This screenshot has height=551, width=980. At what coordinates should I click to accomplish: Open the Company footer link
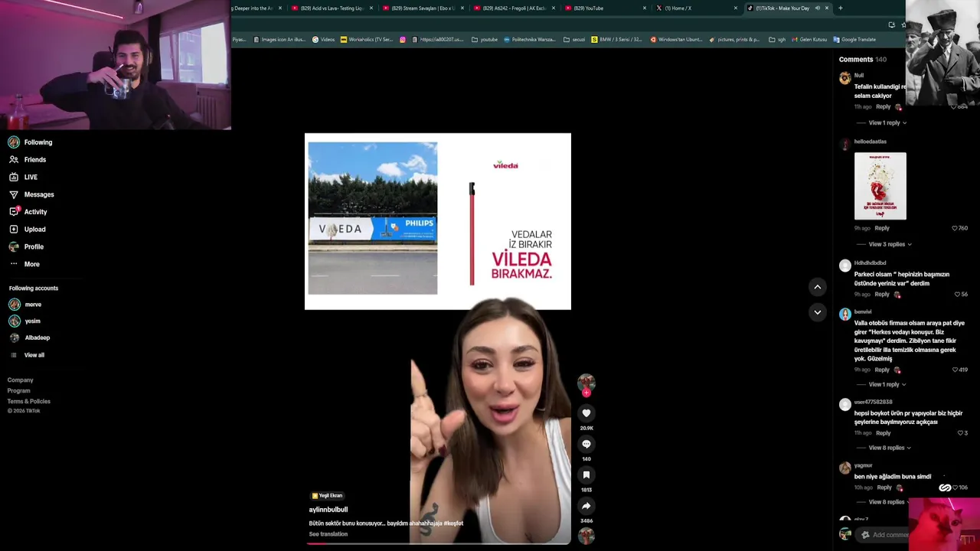coord(21,380)
